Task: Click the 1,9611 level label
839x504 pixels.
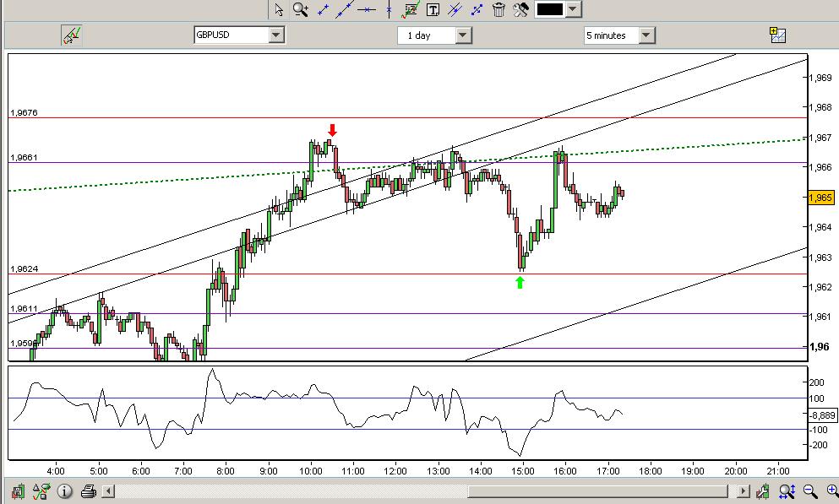Action: [24, 309]
